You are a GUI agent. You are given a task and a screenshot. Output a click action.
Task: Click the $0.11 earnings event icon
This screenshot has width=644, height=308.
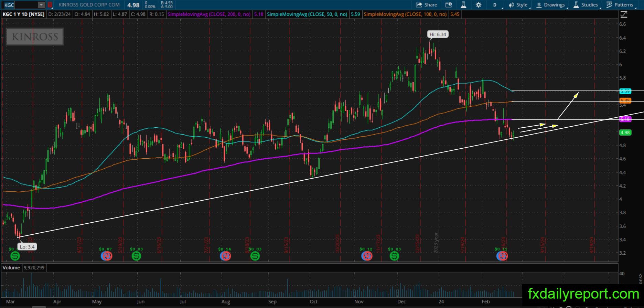502,256
